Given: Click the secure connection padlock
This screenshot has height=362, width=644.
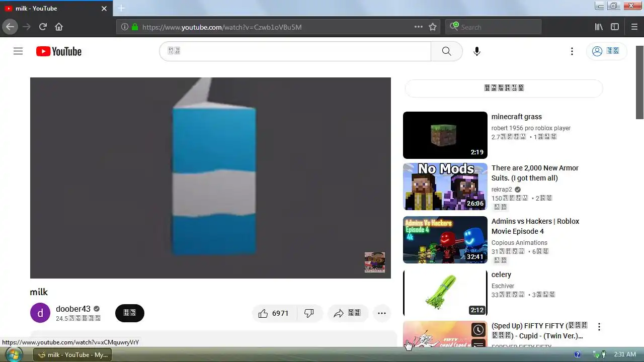Looking at the screenshot, I should [x=135, y=27].
